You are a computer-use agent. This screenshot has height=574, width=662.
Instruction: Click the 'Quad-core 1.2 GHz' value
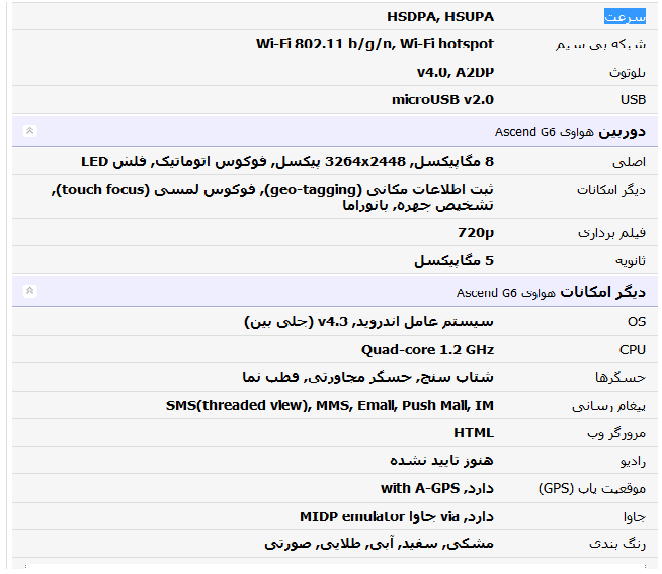click(427, 349)
